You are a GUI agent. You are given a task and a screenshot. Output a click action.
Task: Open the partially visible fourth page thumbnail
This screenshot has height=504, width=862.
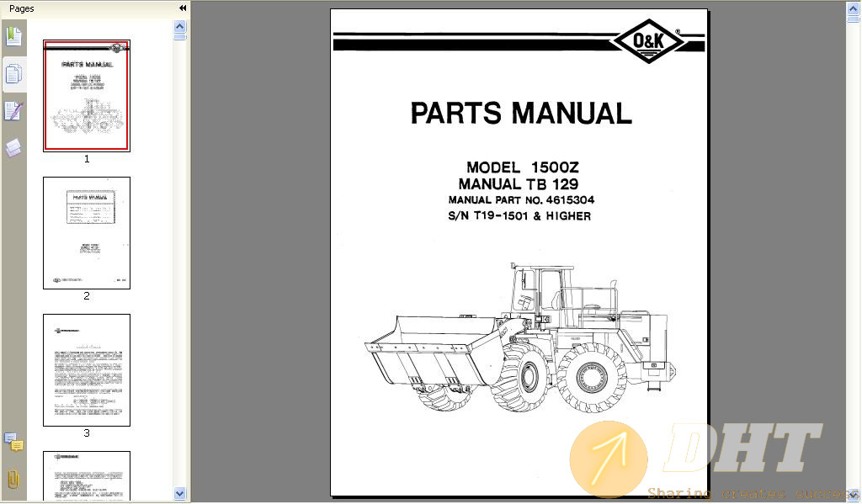(87, 476)
